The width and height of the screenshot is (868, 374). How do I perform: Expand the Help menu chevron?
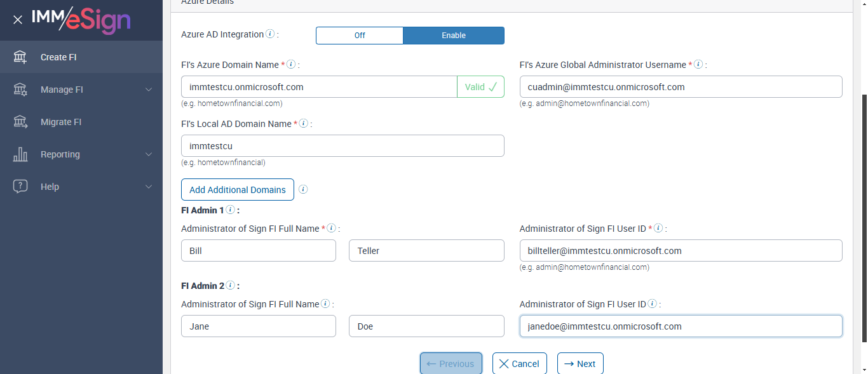click(149, 187)
